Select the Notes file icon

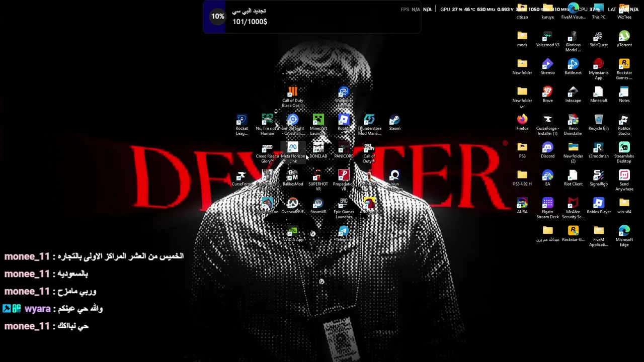coord(624,95)
